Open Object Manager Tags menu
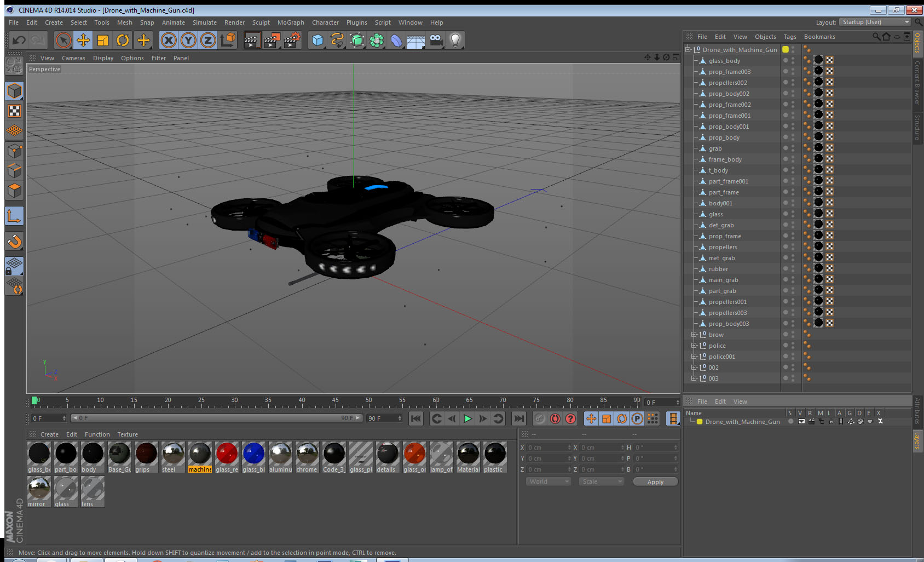The width and height of the screenshot is (924, 562). (790, 37)
